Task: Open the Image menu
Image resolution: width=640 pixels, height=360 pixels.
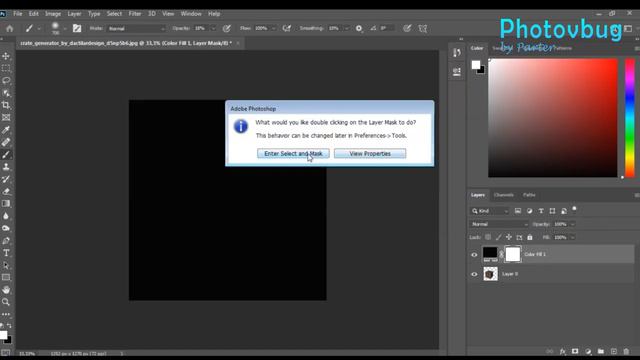Action: (53, 13)
